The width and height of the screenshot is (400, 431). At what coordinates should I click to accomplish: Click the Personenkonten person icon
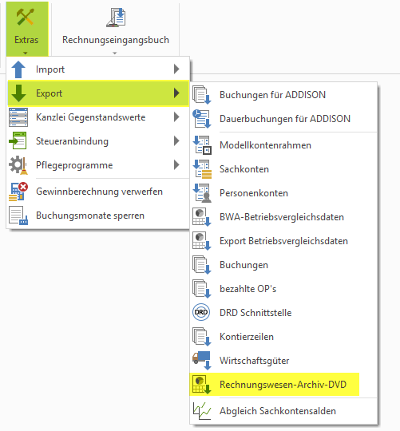[x=202, y=193]
